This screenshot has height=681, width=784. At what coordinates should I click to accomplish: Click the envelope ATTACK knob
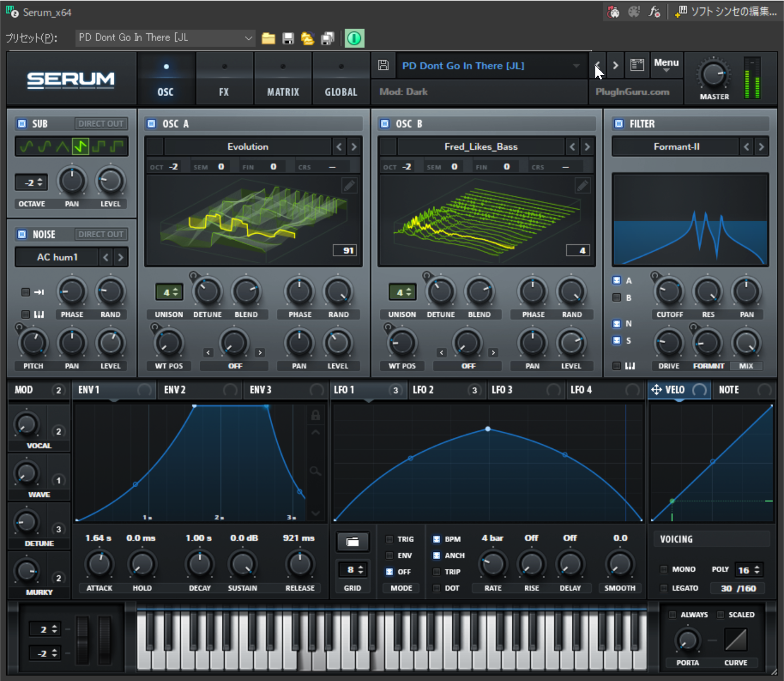click(100, 564)
